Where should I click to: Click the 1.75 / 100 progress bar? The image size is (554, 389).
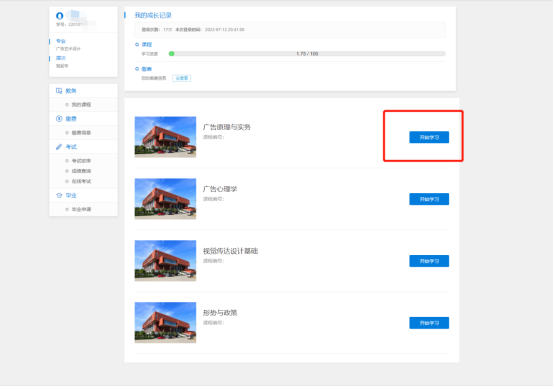(x=307, y=54)
